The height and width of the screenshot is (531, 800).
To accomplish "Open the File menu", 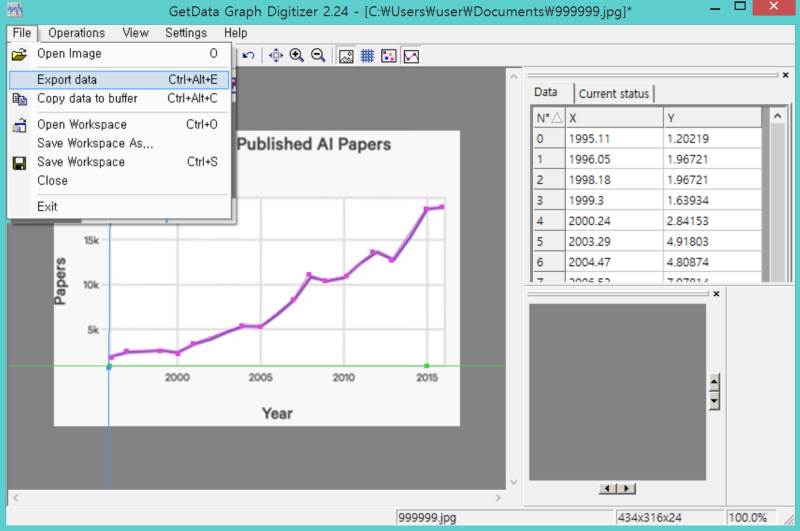I will tap(22, 33).
